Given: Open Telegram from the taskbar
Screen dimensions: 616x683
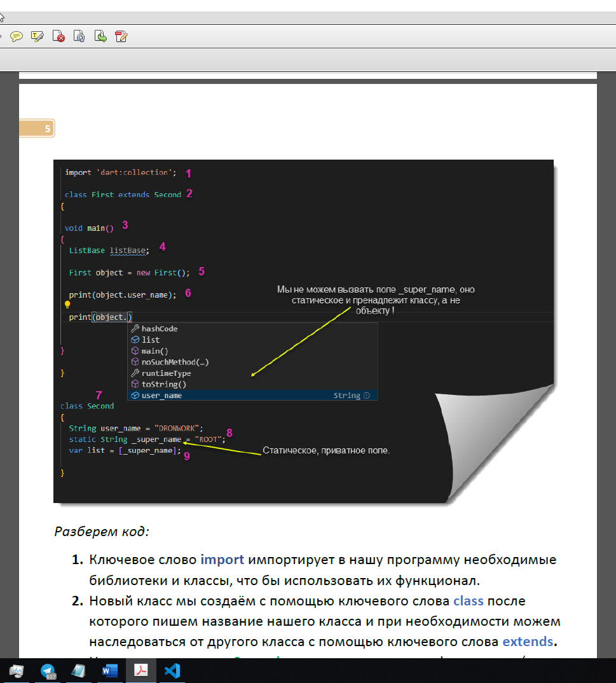Looking at the screenshot, I should pos(48,671).
